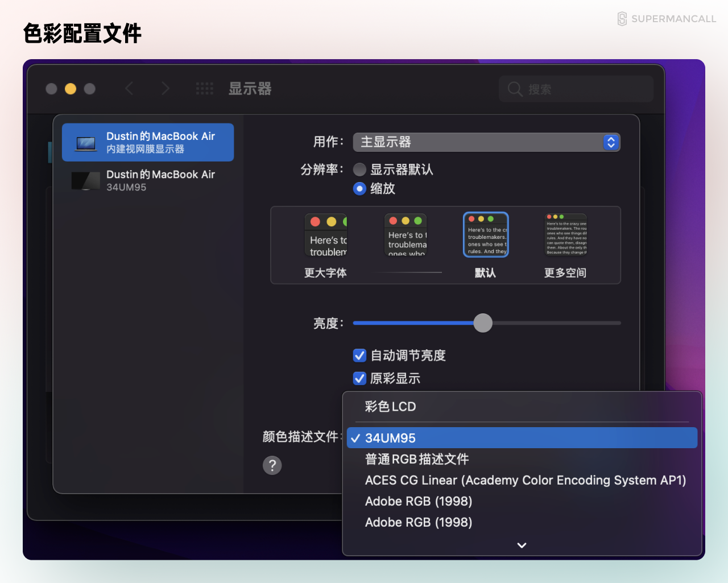The height and width of the screenshot is (583, 728).
Task: Select 普通 RGB 描述文件 profile
Action: [522, 459]
